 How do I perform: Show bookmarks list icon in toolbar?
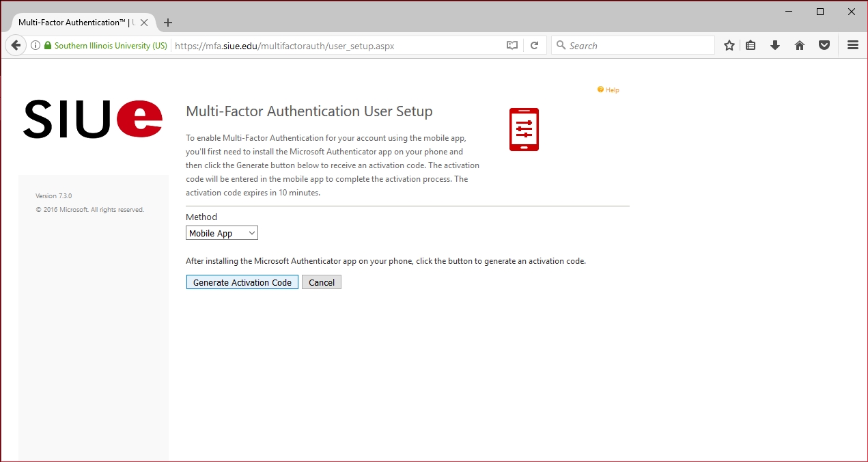(751, 46)
